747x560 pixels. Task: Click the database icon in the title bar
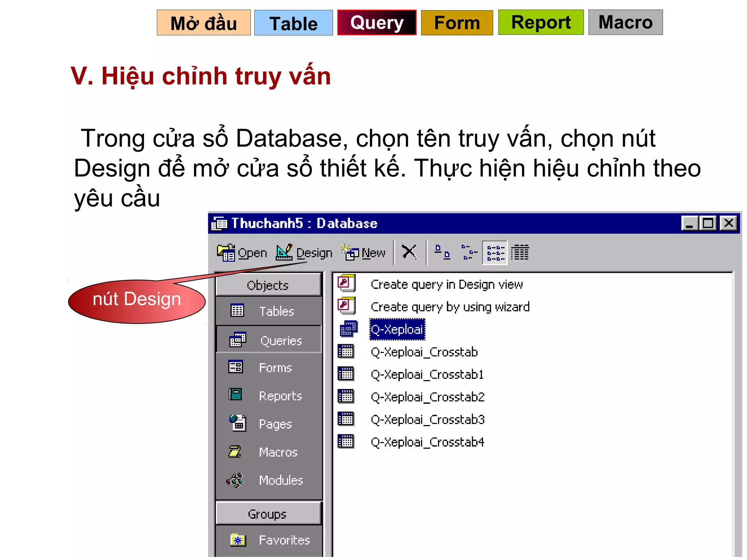click(219, 223)
